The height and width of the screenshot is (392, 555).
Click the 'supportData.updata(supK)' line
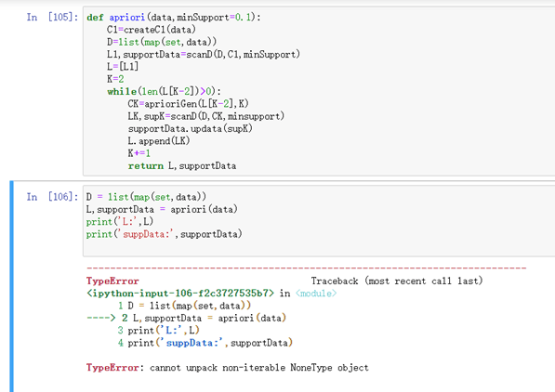(190, 129)
